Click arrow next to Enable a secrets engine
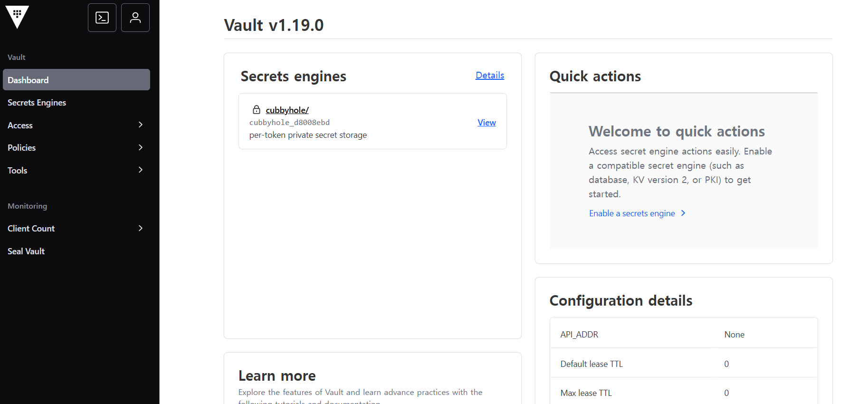The image size is (868, 404). [683, 213]
